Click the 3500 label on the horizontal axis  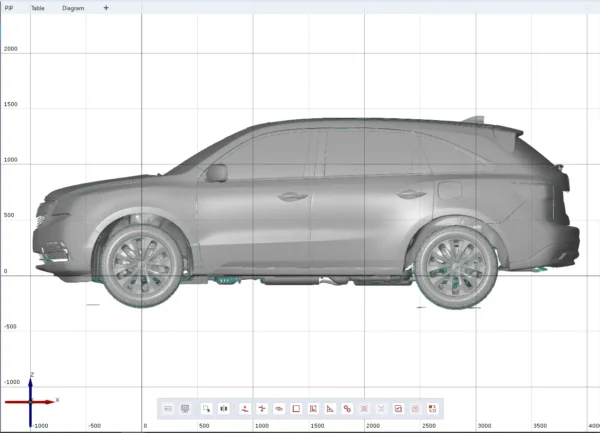point(540,425)
